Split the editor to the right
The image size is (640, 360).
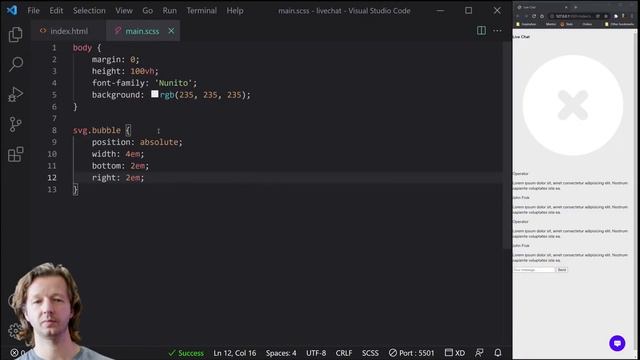(481, 31)
